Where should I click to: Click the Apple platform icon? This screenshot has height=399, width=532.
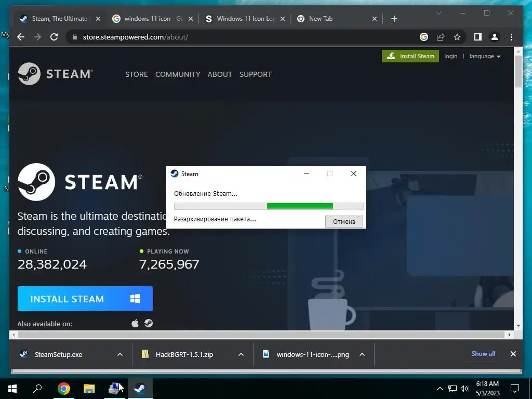pos(135,323)
